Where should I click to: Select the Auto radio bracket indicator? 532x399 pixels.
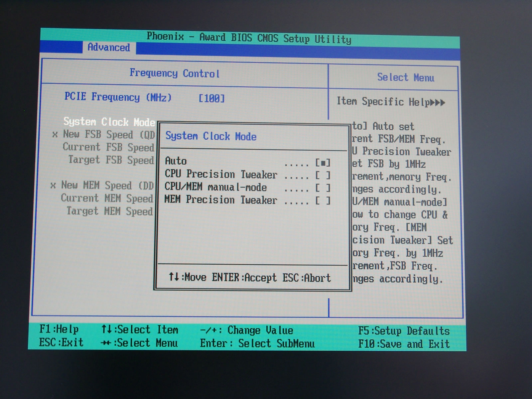click(323, 163)
